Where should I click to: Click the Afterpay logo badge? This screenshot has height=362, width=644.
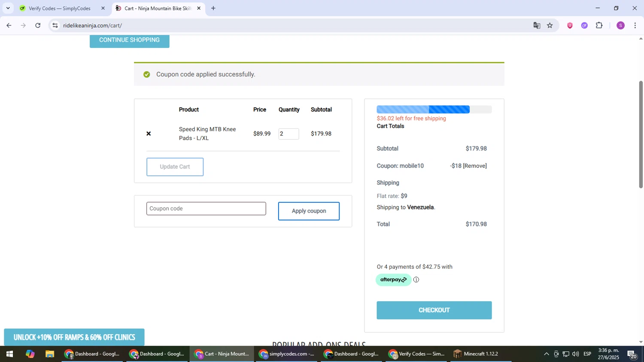[393, 280]
